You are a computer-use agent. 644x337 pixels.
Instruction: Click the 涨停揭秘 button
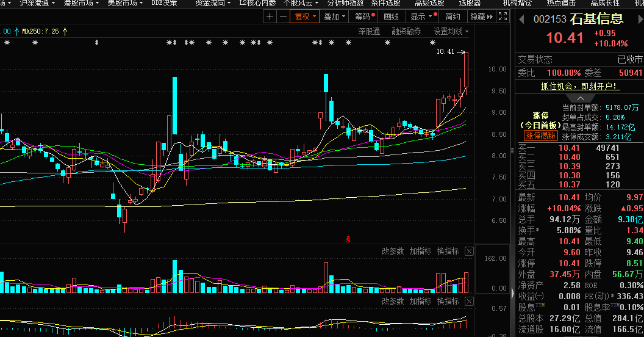point(540,136)
